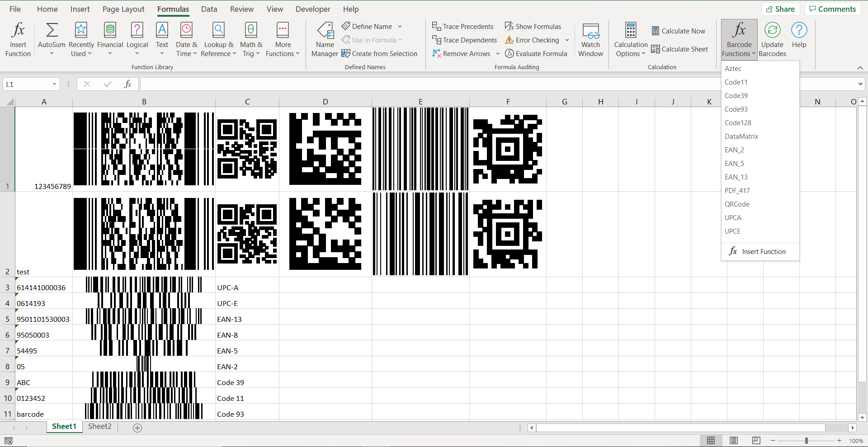Collapse the ribbon

pyautogui.click(x=860, y=67)
